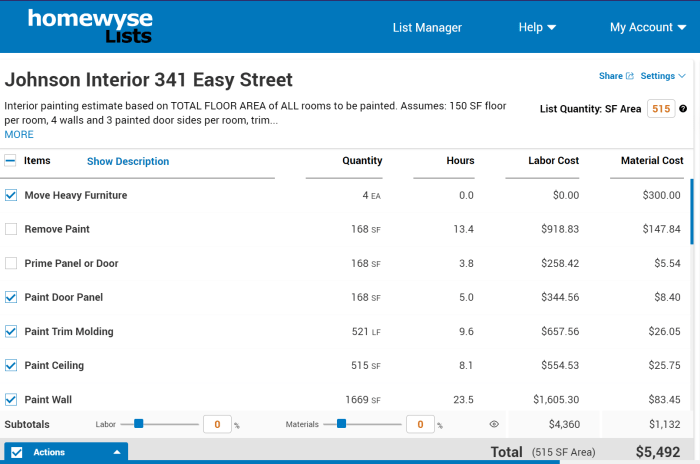700x464 pixels.
Task: Open the share external-link icon
Action: point(629,76)
